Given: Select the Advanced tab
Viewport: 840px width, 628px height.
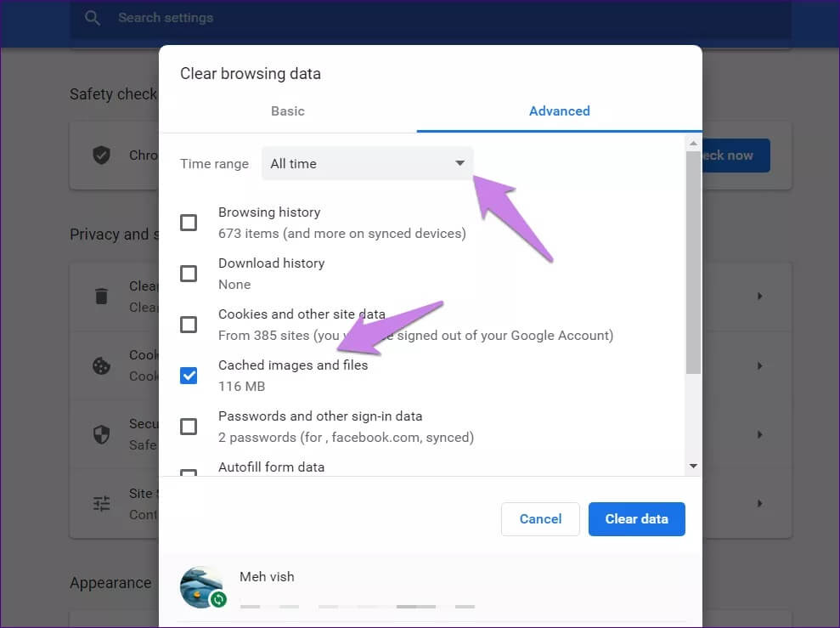Looking at the screenshot, I should (x=559, y=111).
